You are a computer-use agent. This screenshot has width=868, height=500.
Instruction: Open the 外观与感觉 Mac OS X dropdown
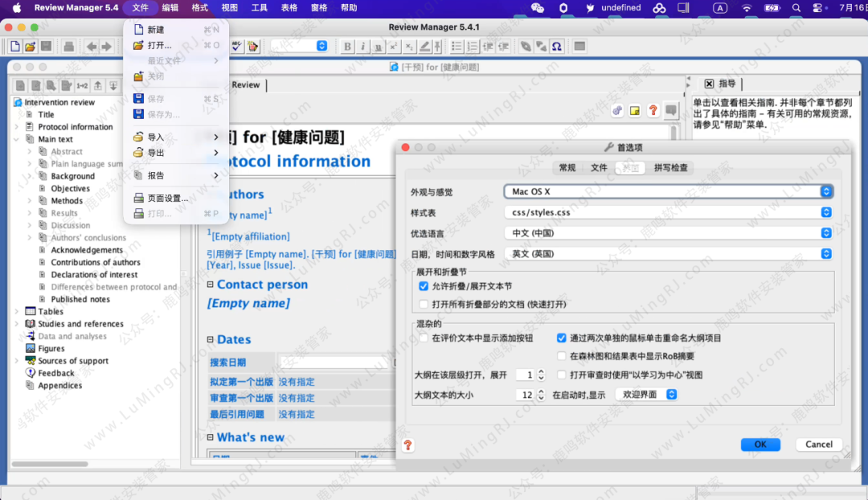[x=668, y=191]
